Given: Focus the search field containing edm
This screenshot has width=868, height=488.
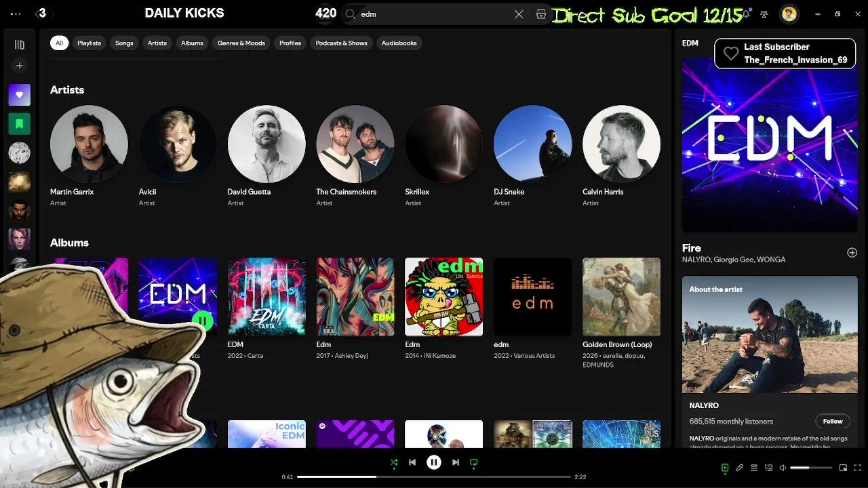Looking at the screenshot, I should tap(434, 14).
